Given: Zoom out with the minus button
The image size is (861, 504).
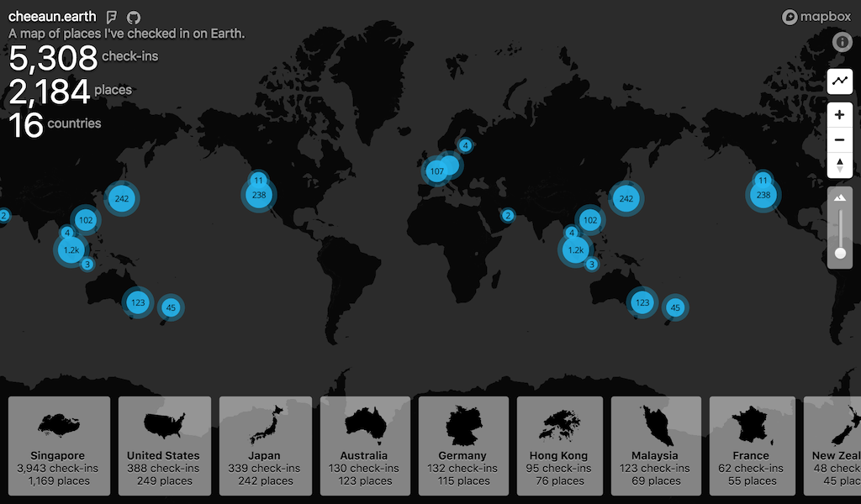Looking at the screenshot, I should point(840,140).
